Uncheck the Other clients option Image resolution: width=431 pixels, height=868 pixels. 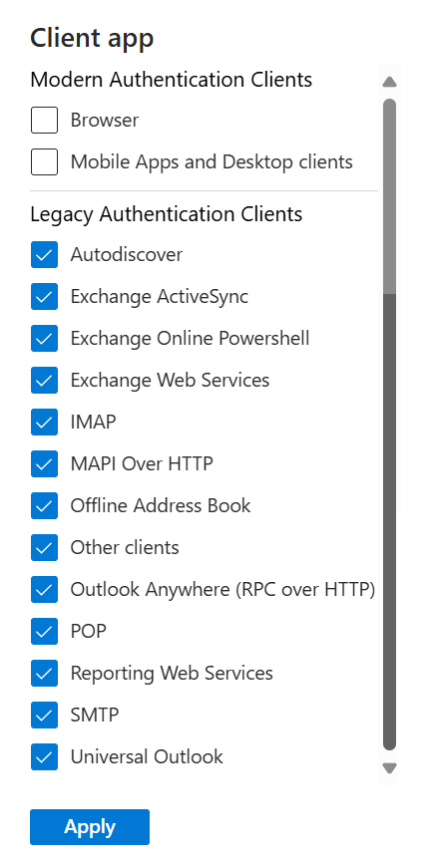pos(44,548)
